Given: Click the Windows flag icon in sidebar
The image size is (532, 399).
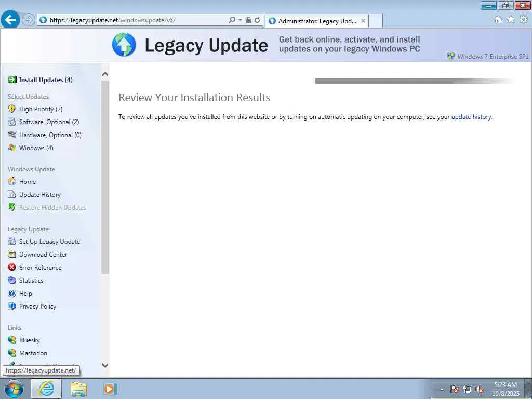Looking at the screenshot, I should [x=12, y=148].
